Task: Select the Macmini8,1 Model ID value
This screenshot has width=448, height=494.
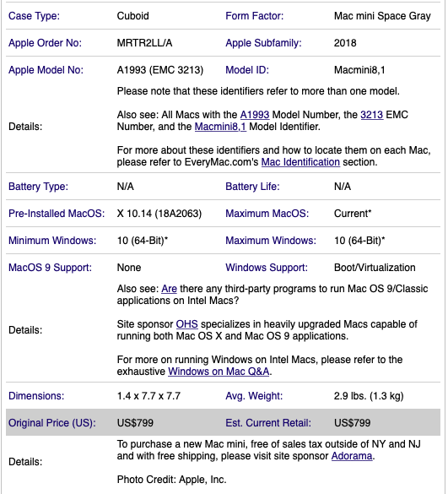Action: [x=359, y=70]
